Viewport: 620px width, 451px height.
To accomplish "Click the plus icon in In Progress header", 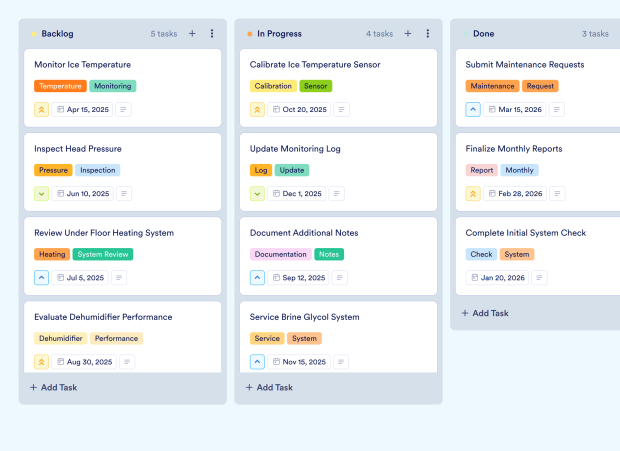I will click(x=408, y=33).
